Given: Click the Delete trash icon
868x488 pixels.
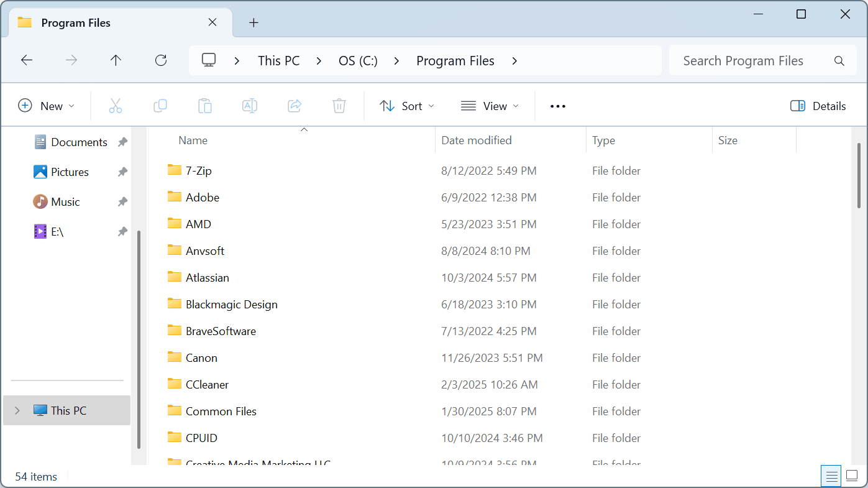Looking at the screenshot, I should tap(339, 106).
